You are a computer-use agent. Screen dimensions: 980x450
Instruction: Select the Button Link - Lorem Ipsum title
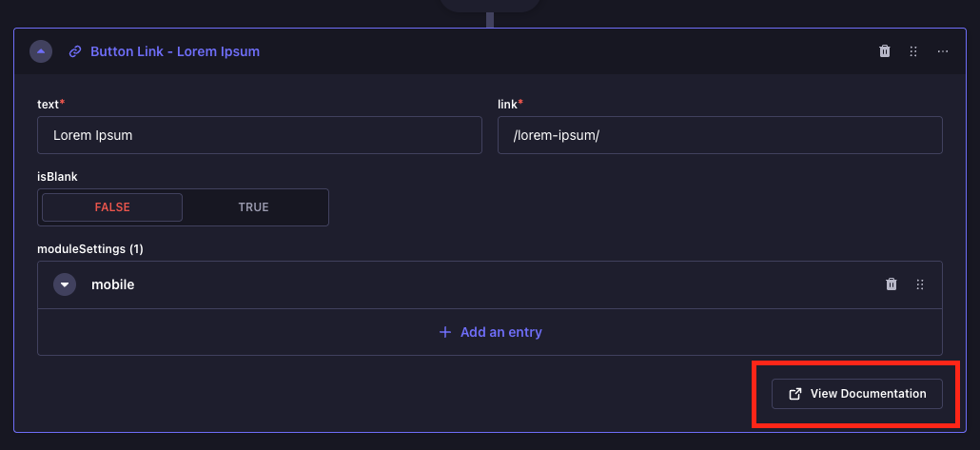pyautogui.click(x=175, y=51)
